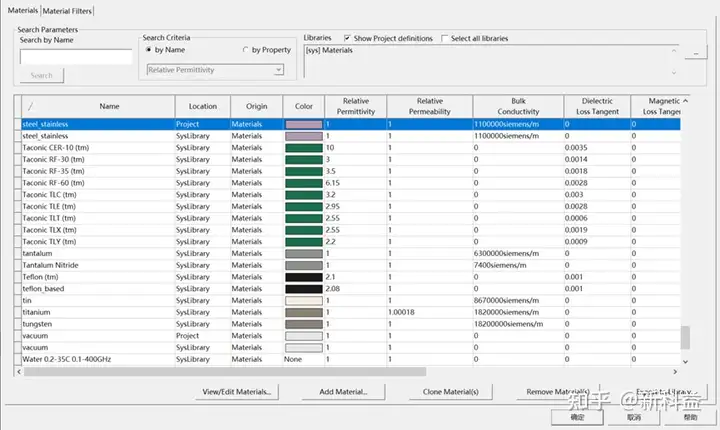Sort by Relative Permeability column header

(x=429, y=106)
